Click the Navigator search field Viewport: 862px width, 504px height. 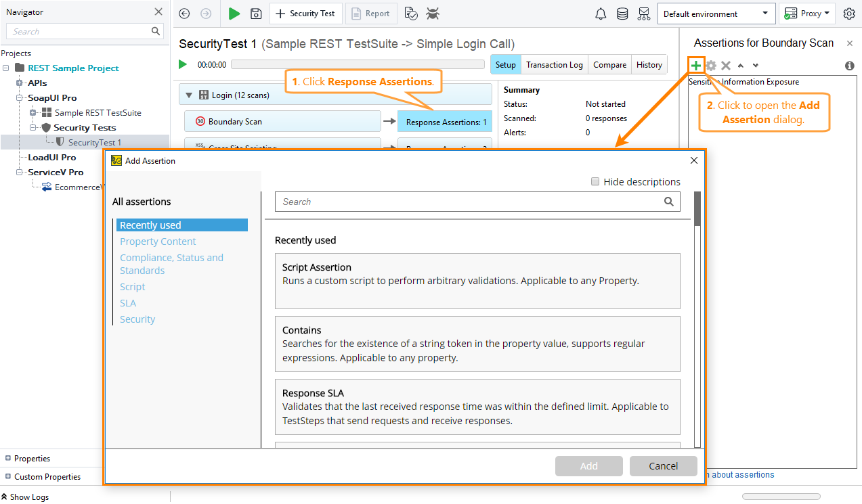click(85, 31)
